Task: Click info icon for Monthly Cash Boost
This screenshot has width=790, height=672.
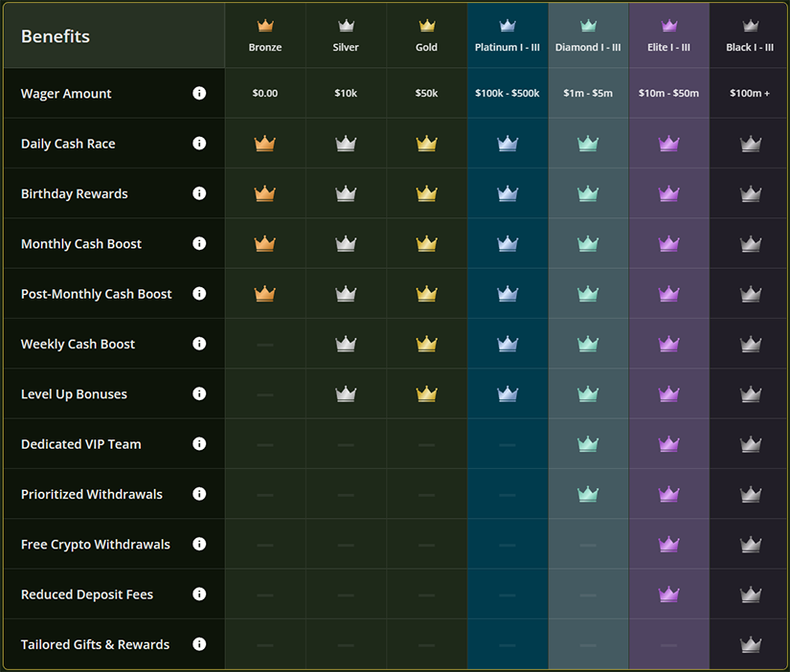Action: click(x=199, y=243)
